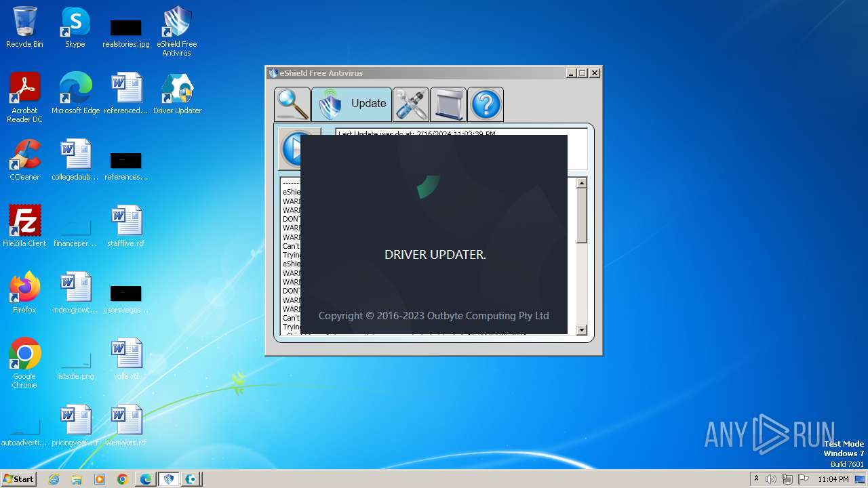Open the Quarantine tab icon

tap(448, 104)
